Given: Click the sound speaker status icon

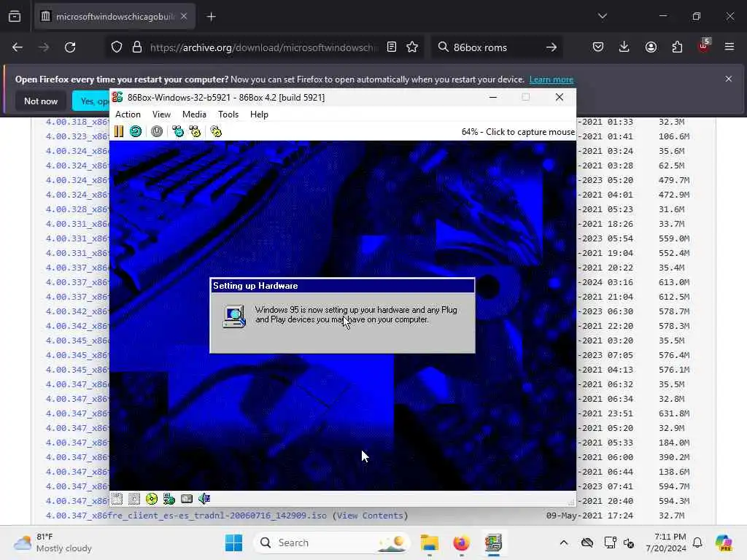Looking at the screenshot, I should point(204,499).
